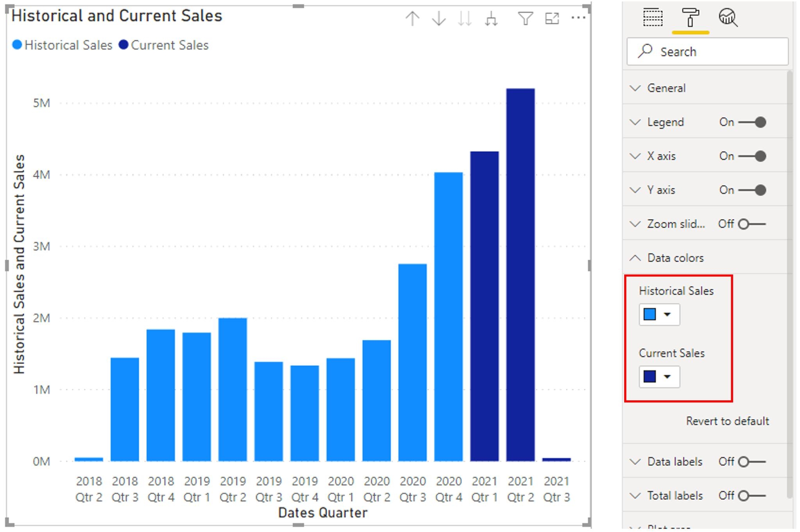Expand the Zoom slider section
This screenshot has width=800, height=532.
coord(635,224)
